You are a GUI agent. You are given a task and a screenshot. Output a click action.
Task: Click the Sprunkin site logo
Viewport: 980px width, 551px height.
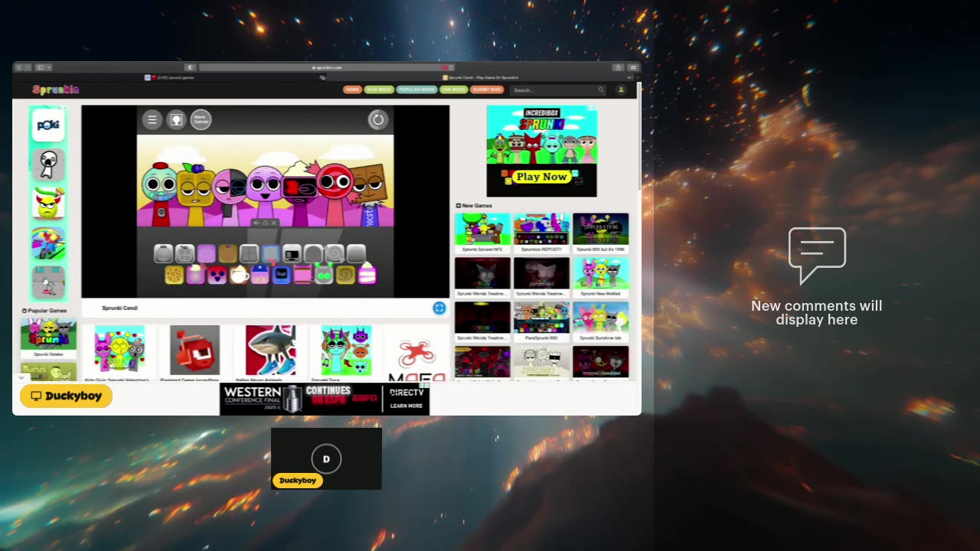[x=56, y=90]
